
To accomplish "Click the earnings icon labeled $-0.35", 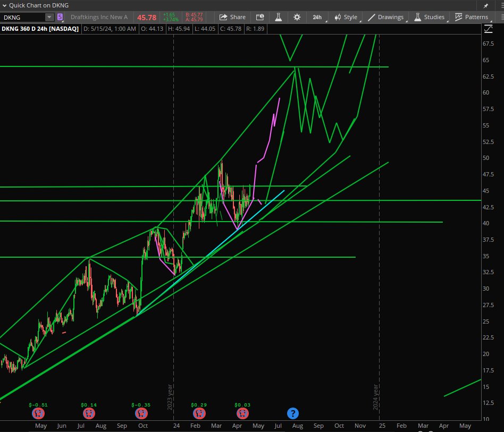I will [x=141, y=413].
